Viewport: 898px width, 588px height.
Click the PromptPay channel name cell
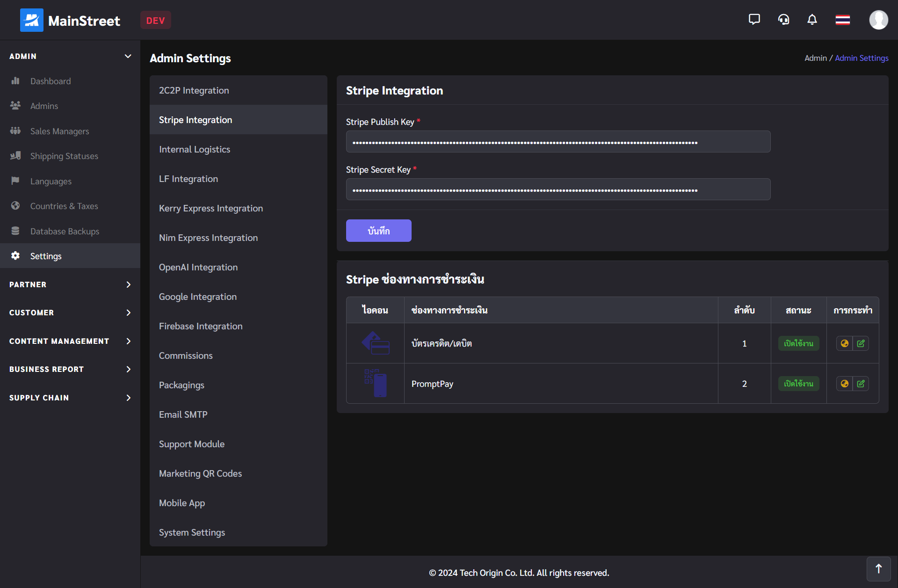click(561, 384)
